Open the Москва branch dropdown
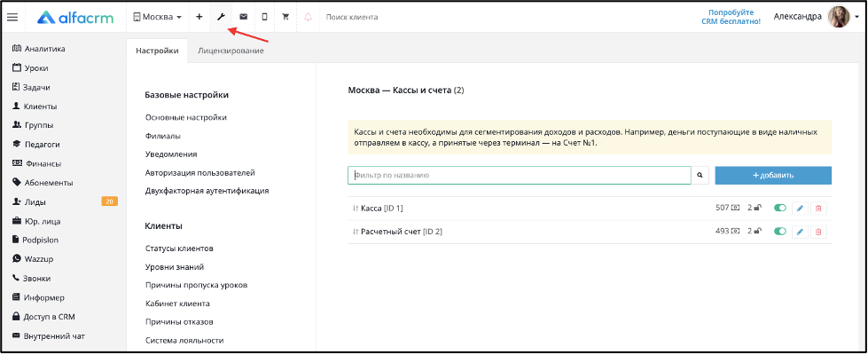 pos(157,17)
